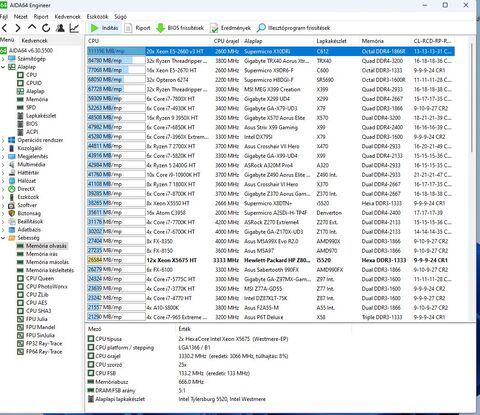
Task: Collapse the Alaplap tree node
Action: 3,67
